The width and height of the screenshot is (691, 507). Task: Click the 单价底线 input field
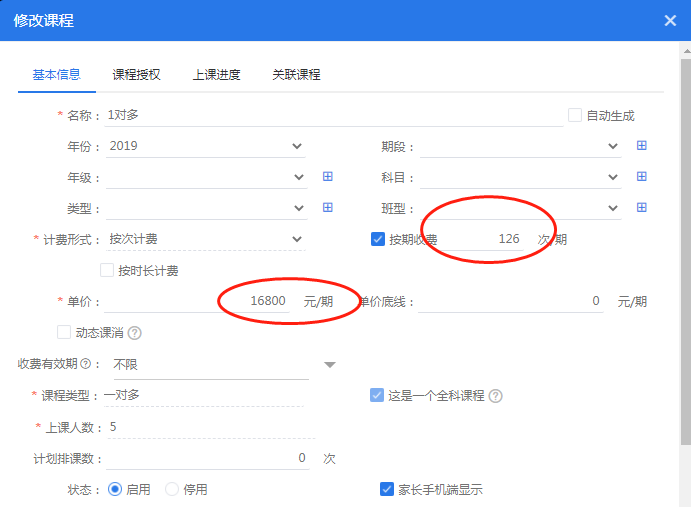511,302
